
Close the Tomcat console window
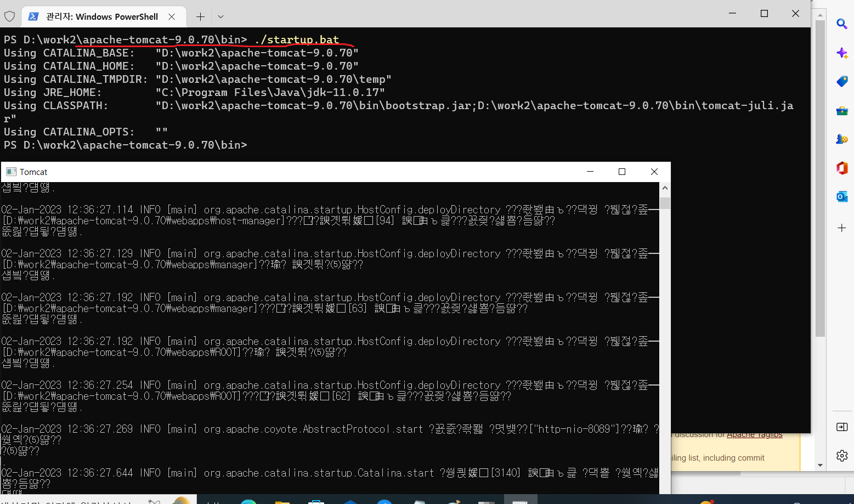(654, 172)
